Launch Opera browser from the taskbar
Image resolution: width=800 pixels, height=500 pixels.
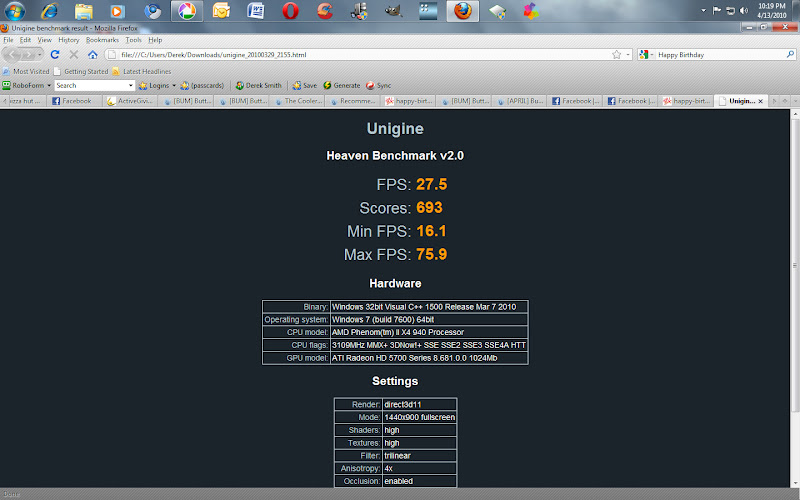click(290, 11)
